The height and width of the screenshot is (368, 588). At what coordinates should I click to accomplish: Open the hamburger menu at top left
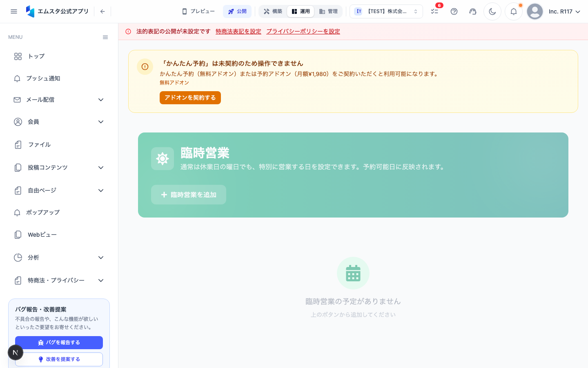click(x=14, y=11)
